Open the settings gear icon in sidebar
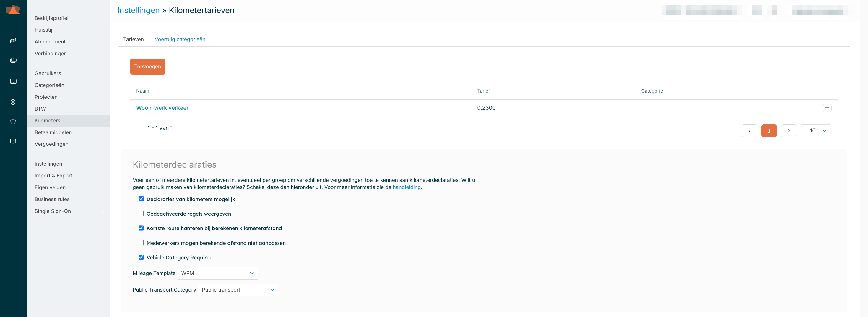This screenshot has width=868, height=317. pos(13,102)
